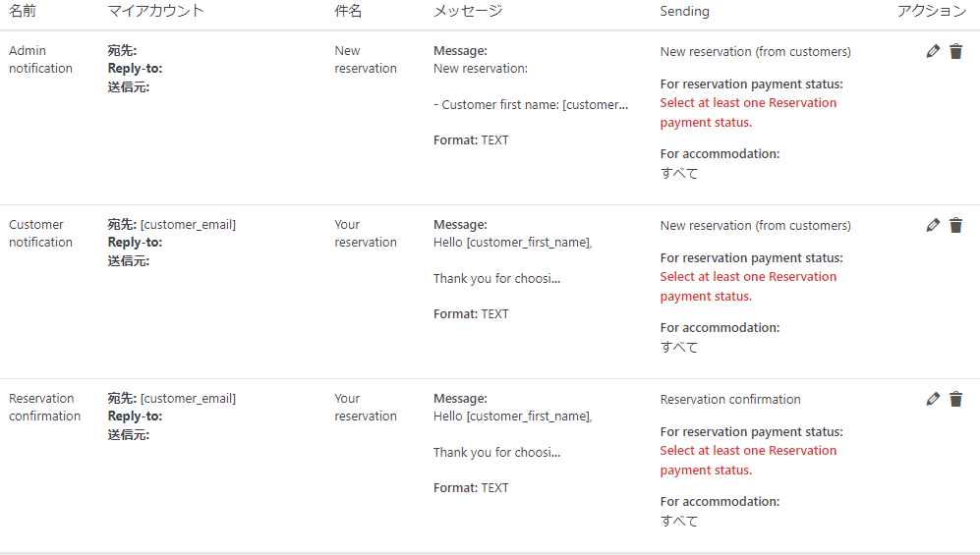
Task: Click red payment status warning in Customer row
Action: (748, 287)
